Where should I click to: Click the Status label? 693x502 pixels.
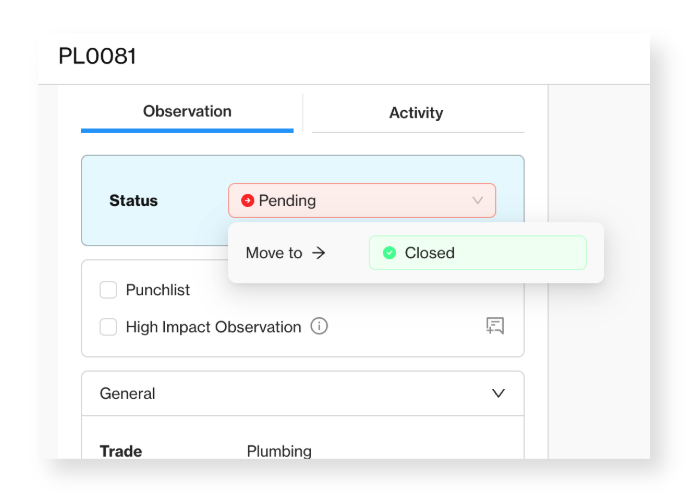133,201
